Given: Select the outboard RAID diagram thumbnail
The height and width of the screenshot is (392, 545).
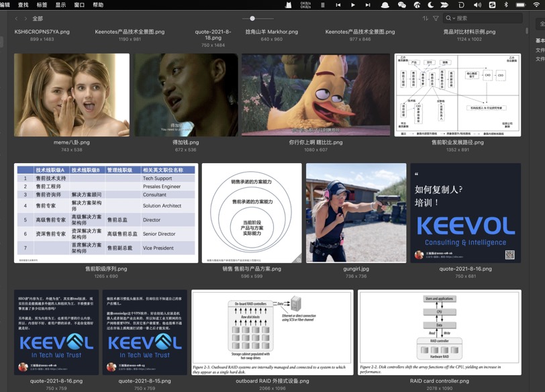Looking at the screenshot, I should (272, 332).
